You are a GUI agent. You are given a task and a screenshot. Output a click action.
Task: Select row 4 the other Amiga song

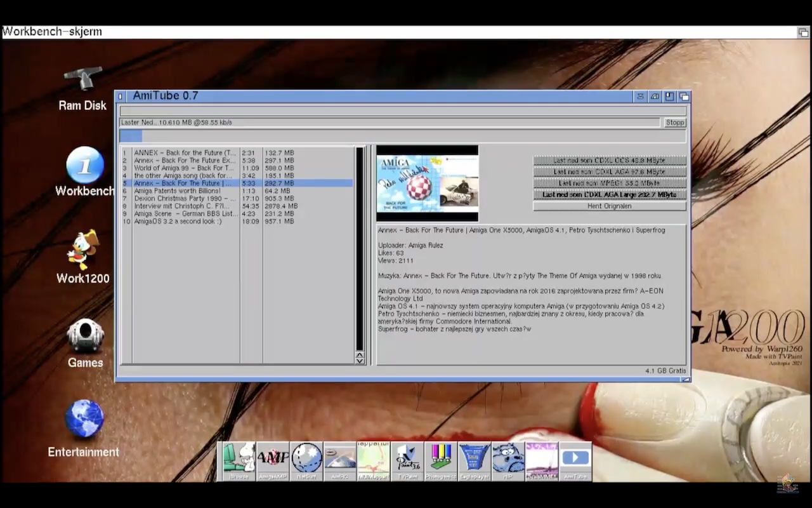point(237,176)
